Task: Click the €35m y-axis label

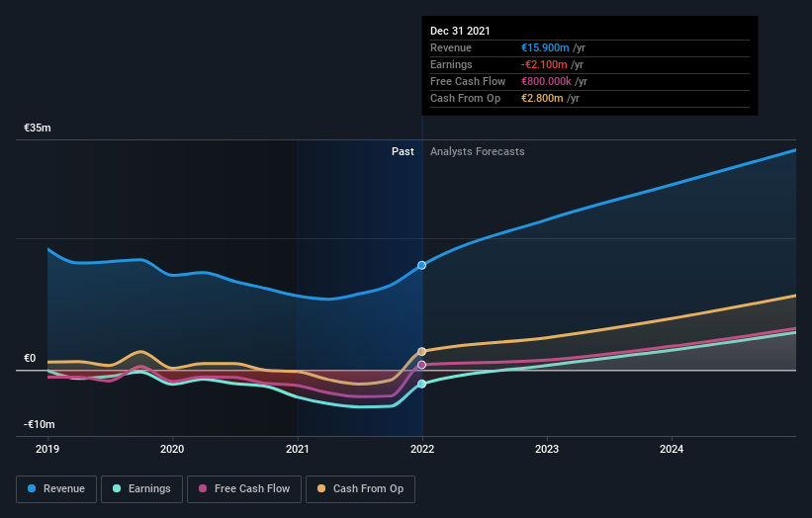Action: 38,128
